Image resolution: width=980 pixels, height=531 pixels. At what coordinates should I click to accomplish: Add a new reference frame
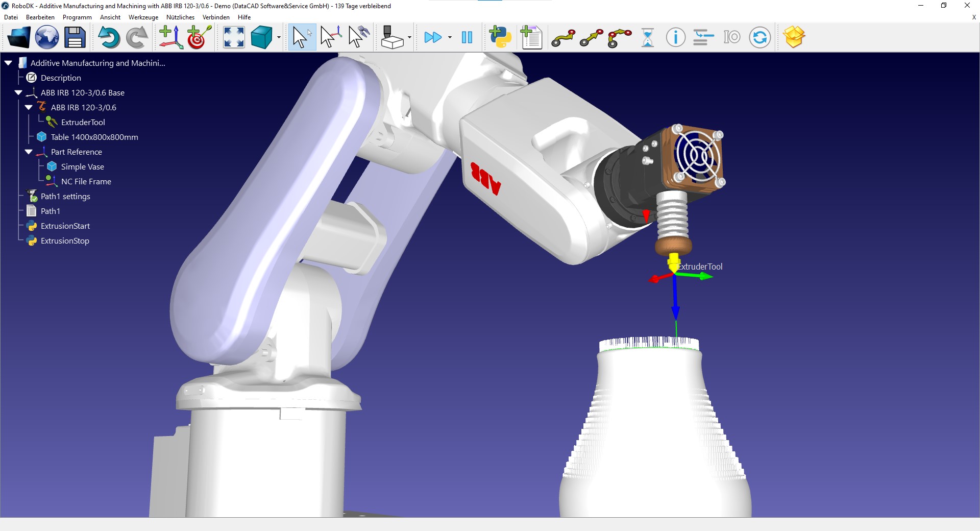(x=171, y=37)
